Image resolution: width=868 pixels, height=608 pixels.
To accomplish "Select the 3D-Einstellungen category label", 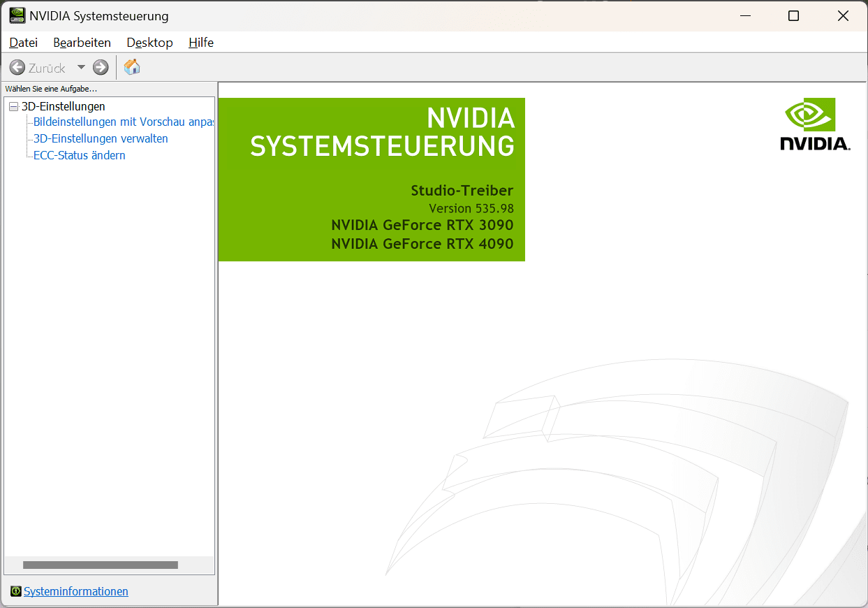I will click(64, 106).
